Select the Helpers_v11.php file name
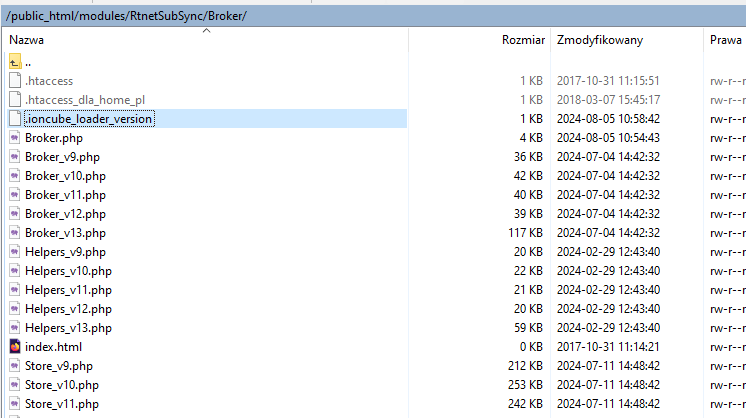746x418 pixels. (69, 290)
